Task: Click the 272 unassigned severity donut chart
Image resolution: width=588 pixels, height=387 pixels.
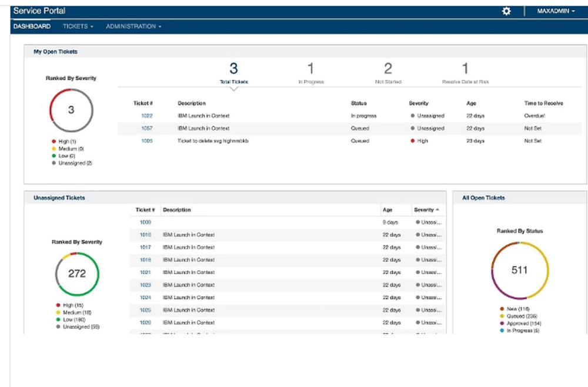Action: click(x=77, y=274)
